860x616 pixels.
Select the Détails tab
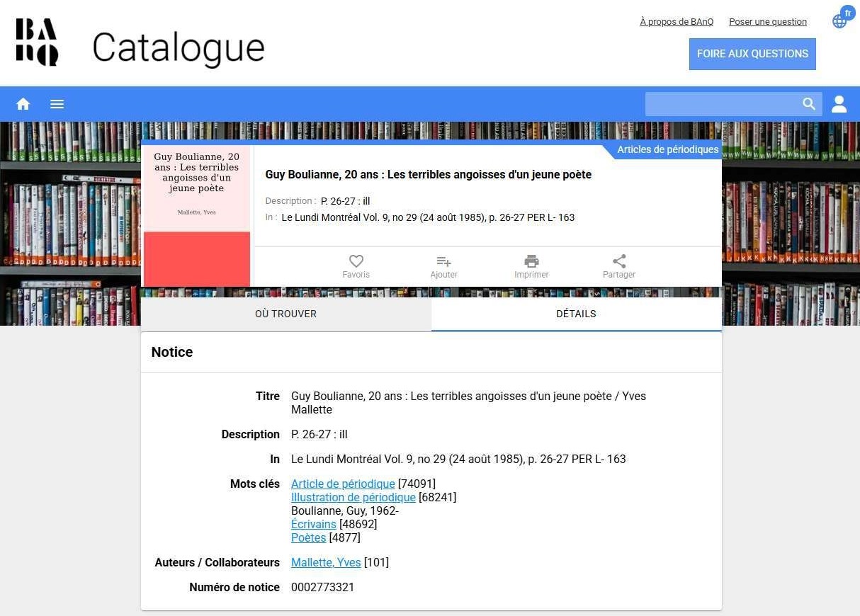(576, 314)
